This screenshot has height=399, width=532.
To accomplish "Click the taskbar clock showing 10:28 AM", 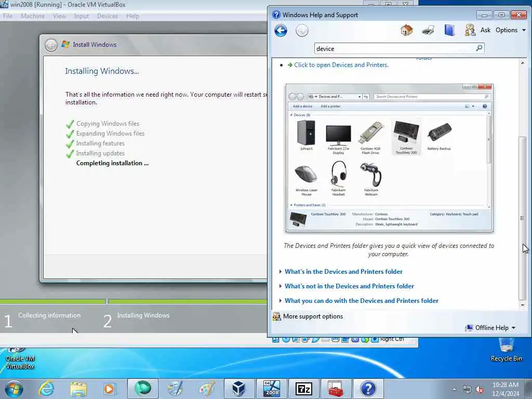I will point(505,389).
